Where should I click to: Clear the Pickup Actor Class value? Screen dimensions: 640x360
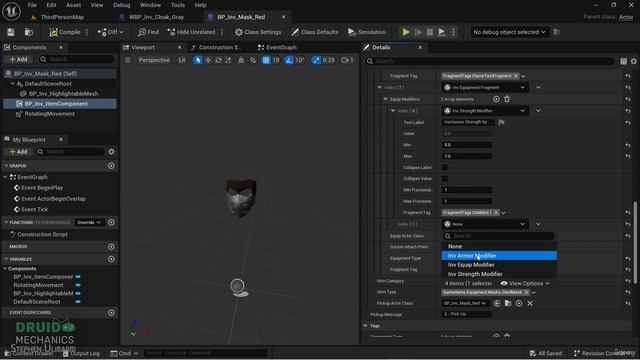(x=530, y=303)
